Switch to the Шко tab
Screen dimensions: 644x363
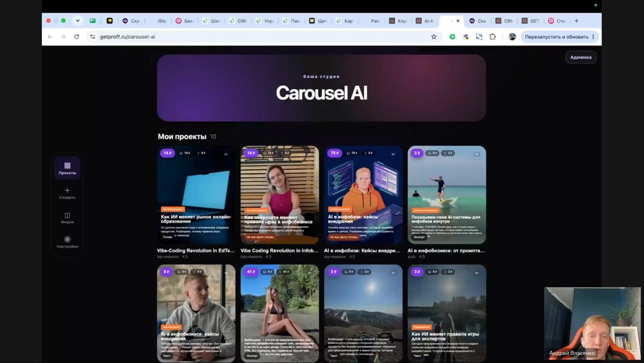pyautogui.click(x=211, y=21)
